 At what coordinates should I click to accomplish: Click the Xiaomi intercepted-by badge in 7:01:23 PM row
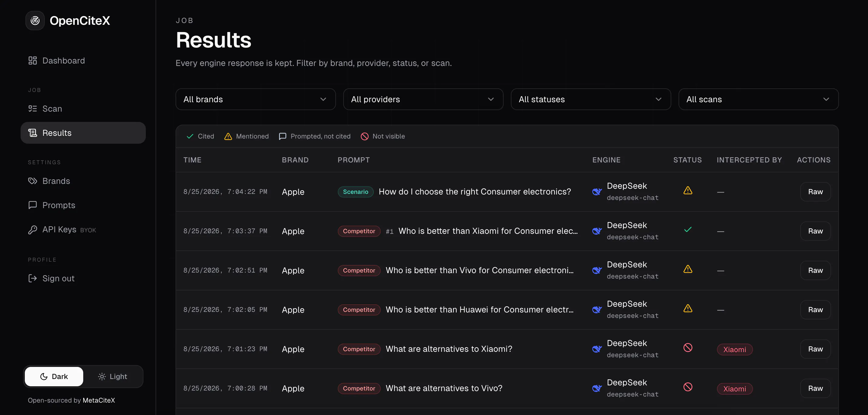click(x=735, y=349)
